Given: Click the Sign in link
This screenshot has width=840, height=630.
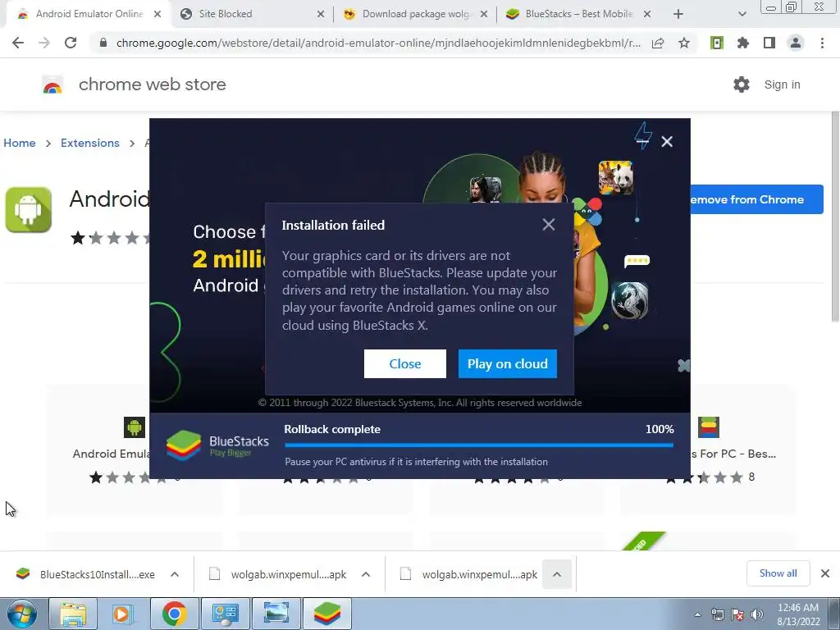Looking at the screenshot, I should pos(782,84).
